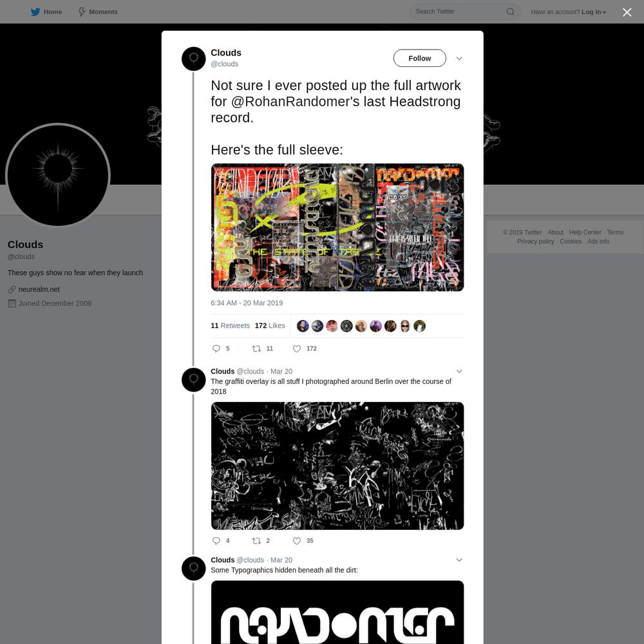Expand the main tweet options chevron
644x644 pixels.
tap(459, 59)
